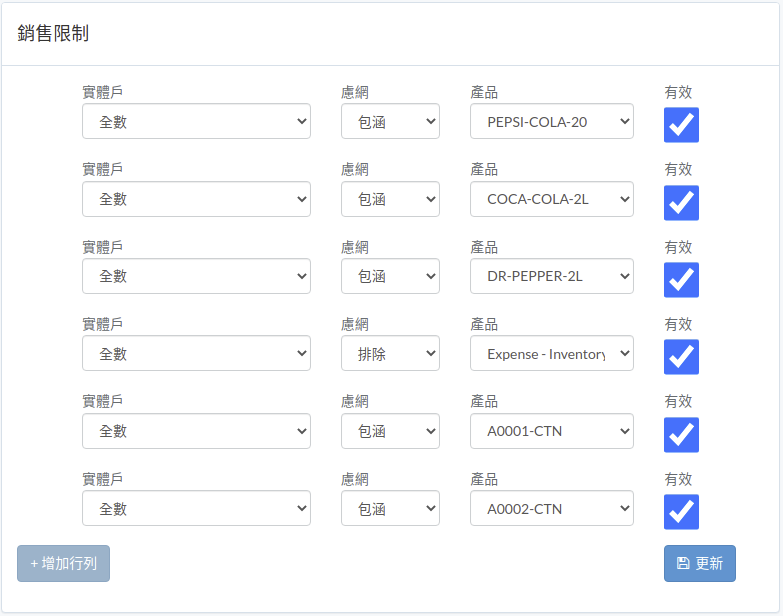
Task: Open 實體戶 dropdown in COCA-COLA-2L row
Action: [196, 199]
